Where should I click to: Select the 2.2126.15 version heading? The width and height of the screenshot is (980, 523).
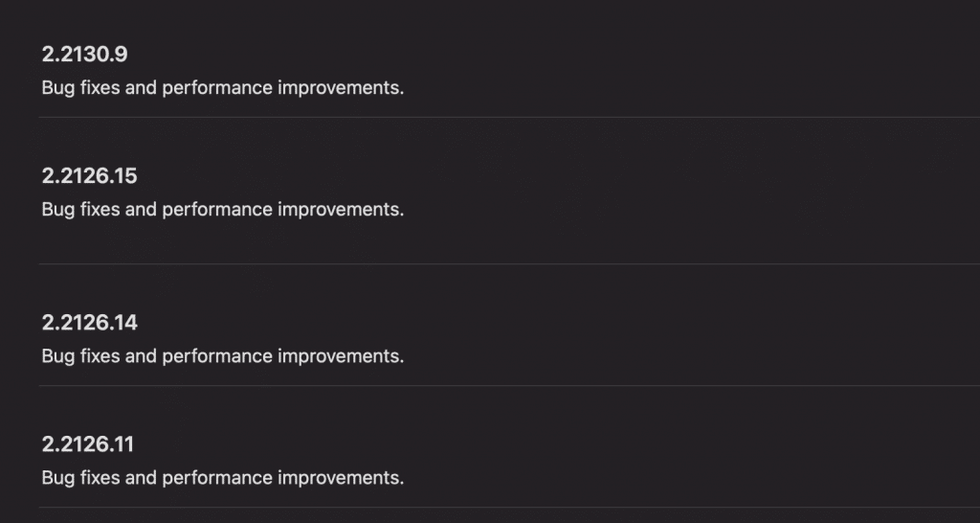coord(89,176)
